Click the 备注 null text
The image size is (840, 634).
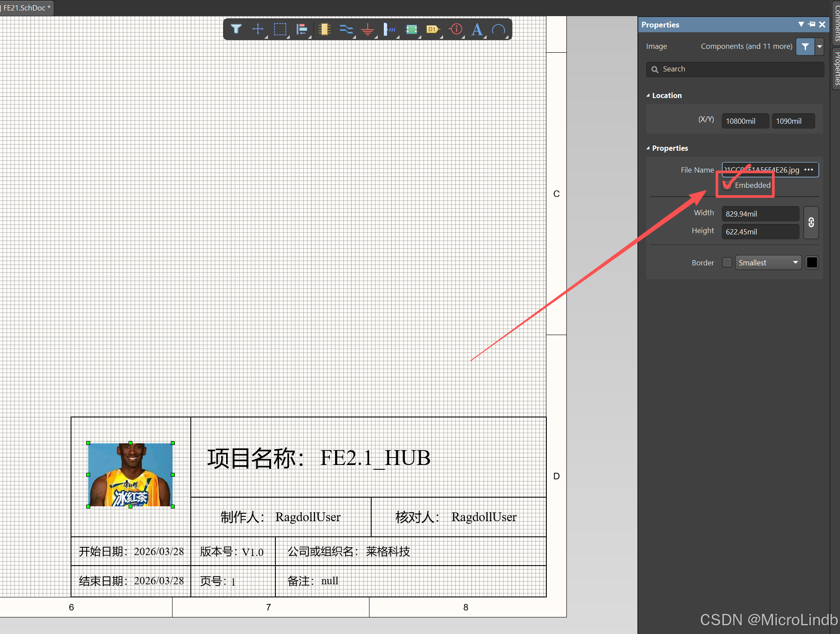pos(313,581)
